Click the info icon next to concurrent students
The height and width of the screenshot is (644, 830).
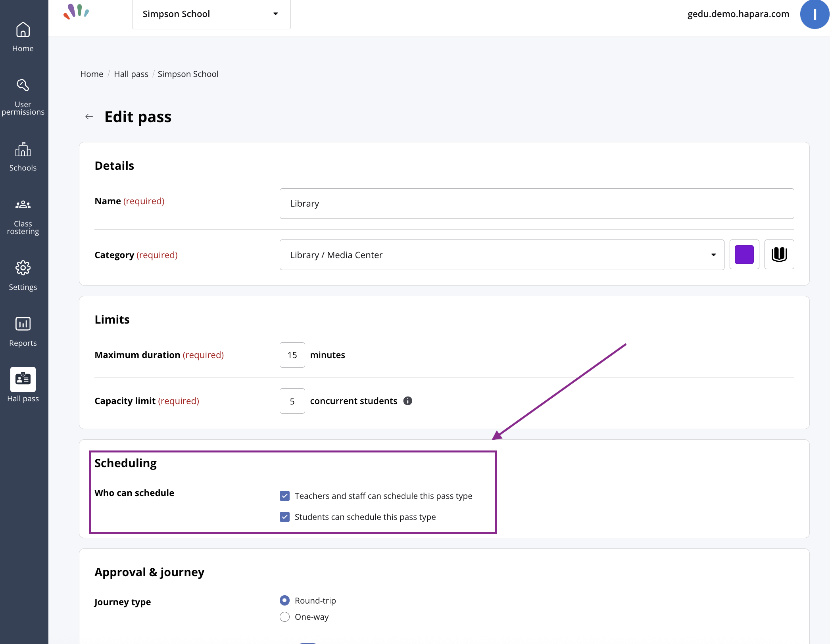408,401
